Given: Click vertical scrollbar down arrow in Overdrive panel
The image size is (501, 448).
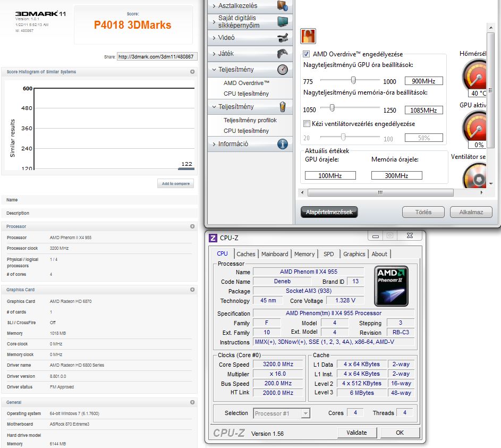Looking at the screenshot, I should 491,184.
